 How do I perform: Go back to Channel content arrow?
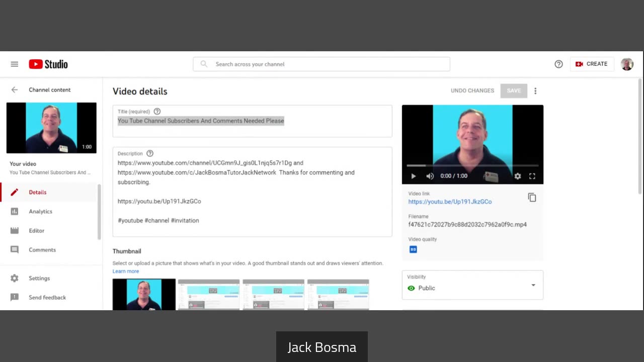15,89
